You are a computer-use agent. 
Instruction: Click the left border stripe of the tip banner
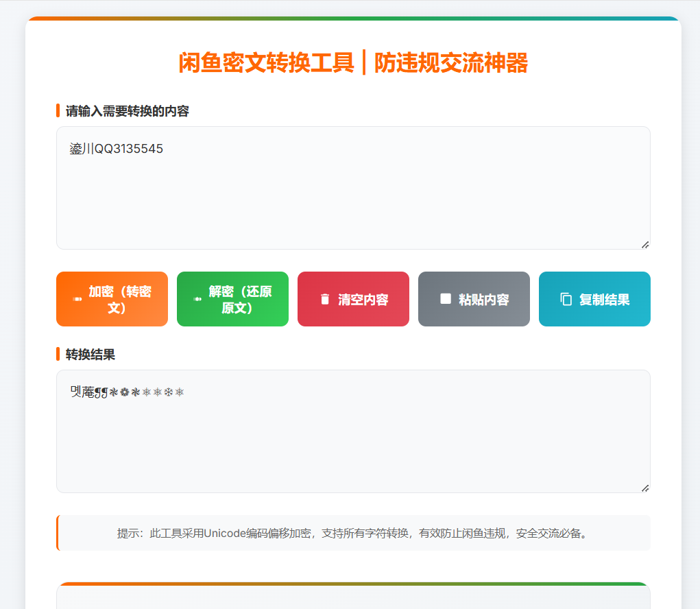tap(58, 533)
